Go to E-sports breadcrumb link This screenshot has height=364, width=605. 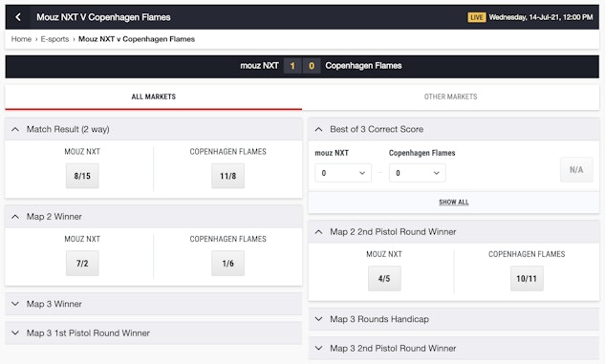[54, 39]
